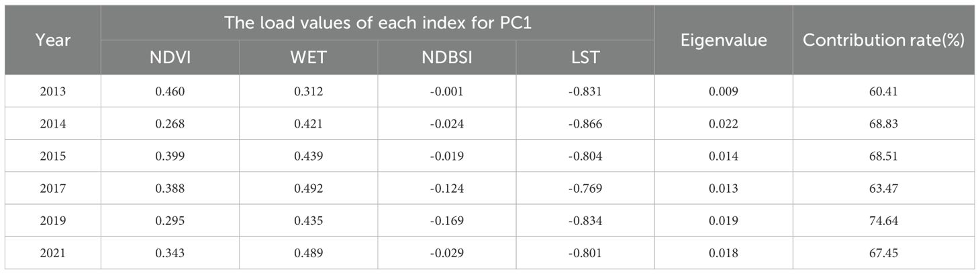Select NDVI value 0.460 for 2013

point(170,91)
